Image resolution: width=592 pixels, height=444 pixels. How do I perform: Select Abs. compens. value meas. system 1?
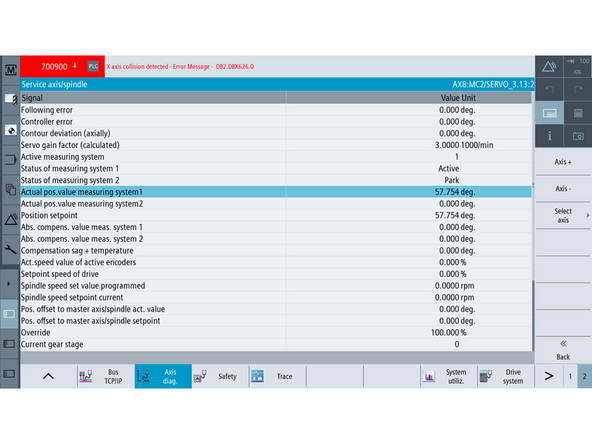click(x=276, y=227)
